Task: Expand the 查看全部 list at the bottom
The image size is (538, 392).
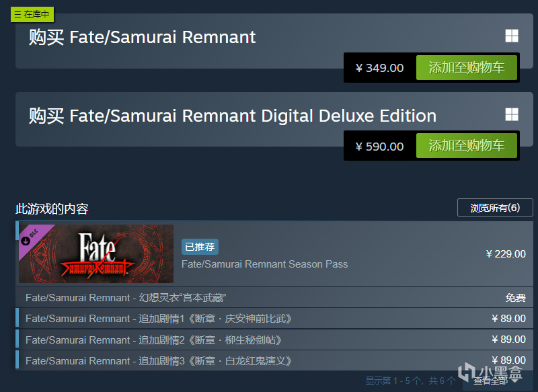Action: tap(494, 381)
